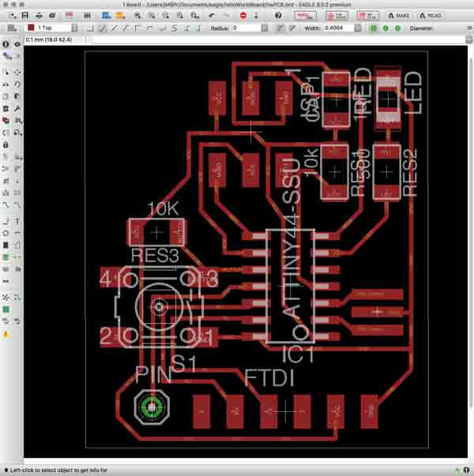Undo the last action

(x=212, y=16)
